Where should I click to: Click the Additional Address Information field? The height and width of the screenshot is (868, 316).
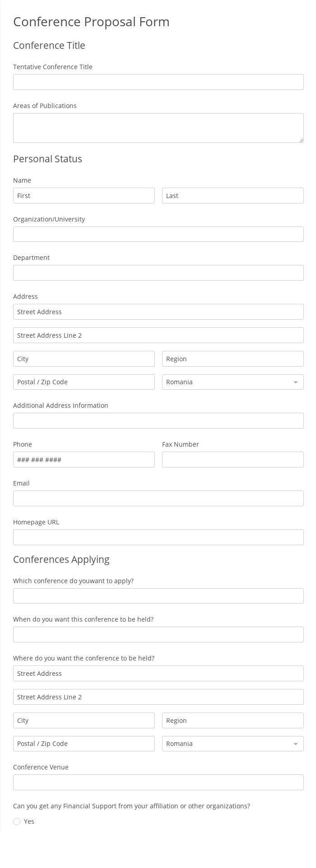click(158, 420)
